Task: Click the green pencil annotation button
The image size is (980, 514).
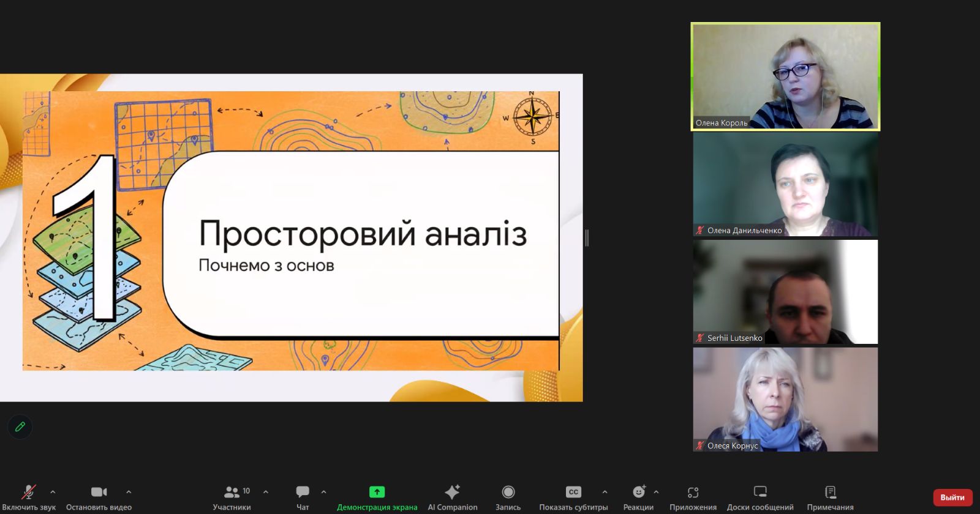Action: (x=20, y=426)
